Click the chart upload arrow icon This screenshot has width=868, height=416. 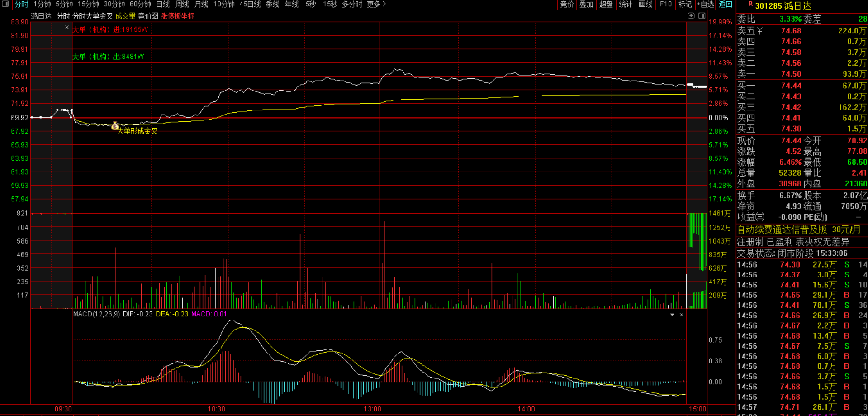click(x=691, y=16)
